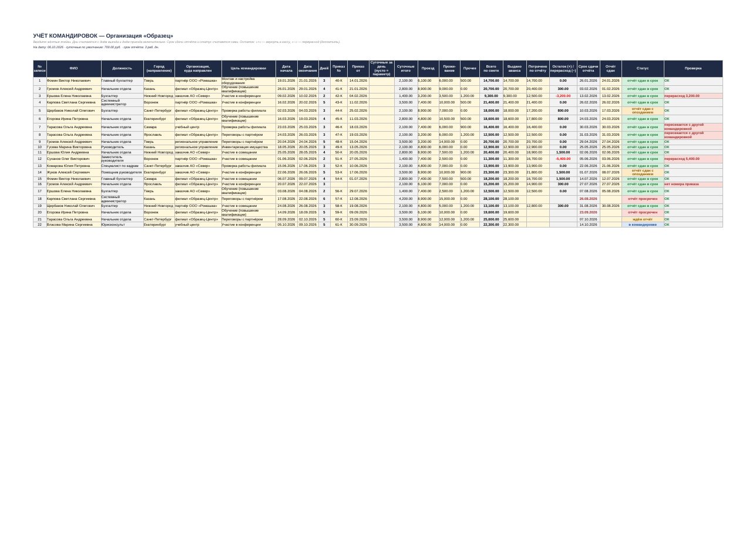Viewport: 756px width, 535px height.
Task: Select the cell «Заместитель руководителя»
Action: point(122,159)
